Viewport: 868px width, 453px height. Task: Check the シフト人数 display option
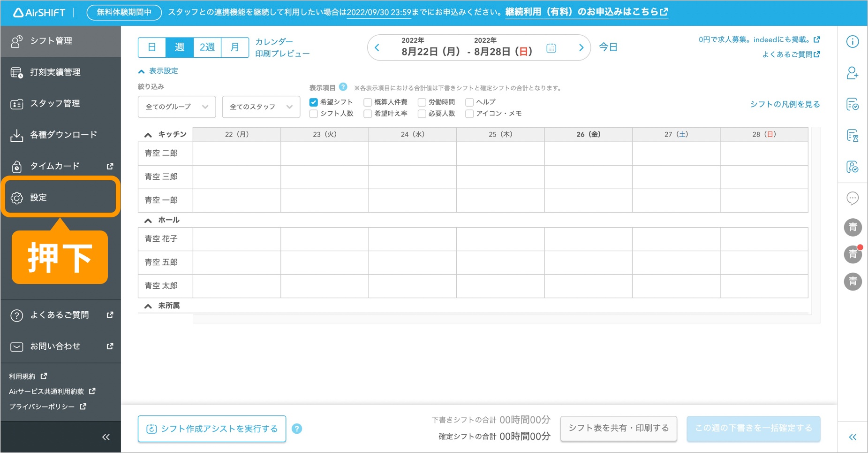point(313,113)
